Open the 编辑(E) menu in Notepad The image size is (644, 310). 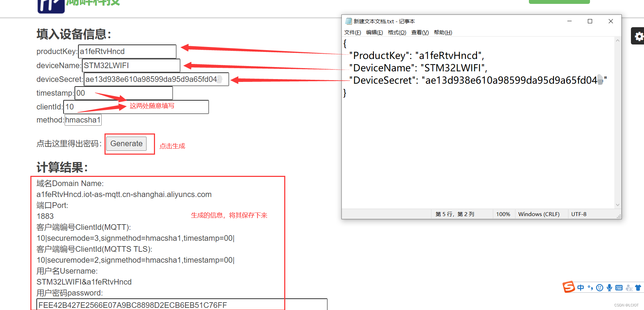coord(374,32)
